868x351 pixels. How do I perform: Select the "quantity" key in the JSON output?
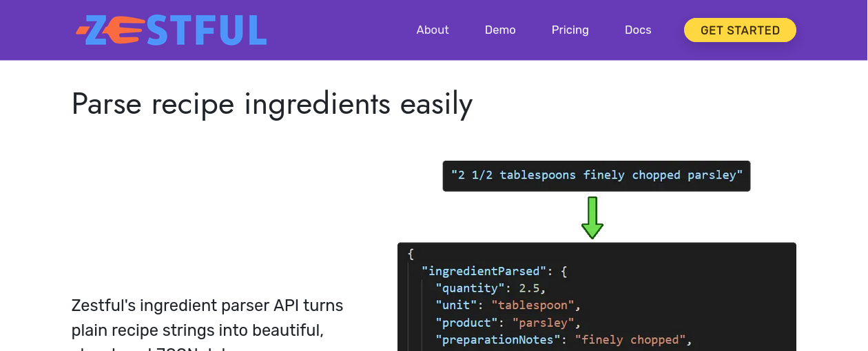[x=470, y=288]
